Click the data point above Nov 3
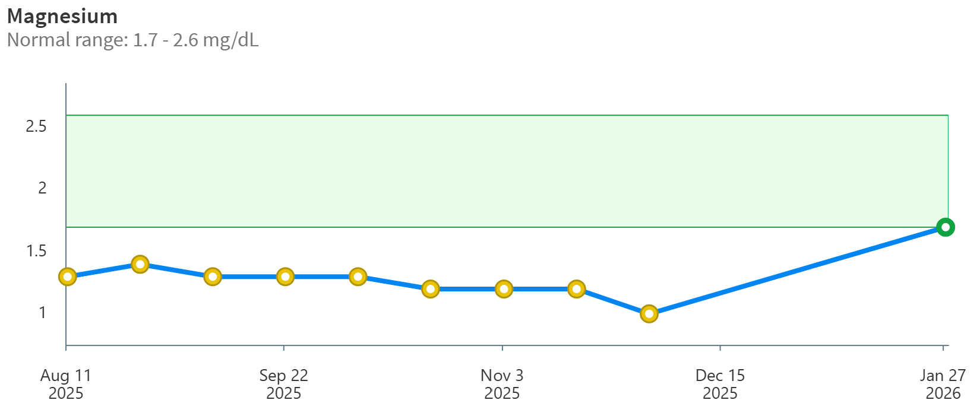The image size is (980, 419). click(x=504, y=289)
